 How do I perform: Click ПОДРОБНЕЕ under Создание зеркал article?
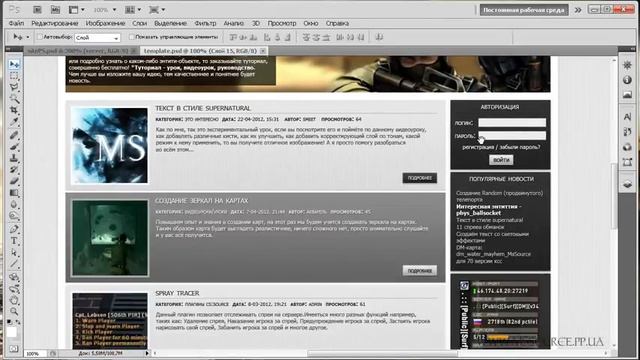click(x=420, y=271)
